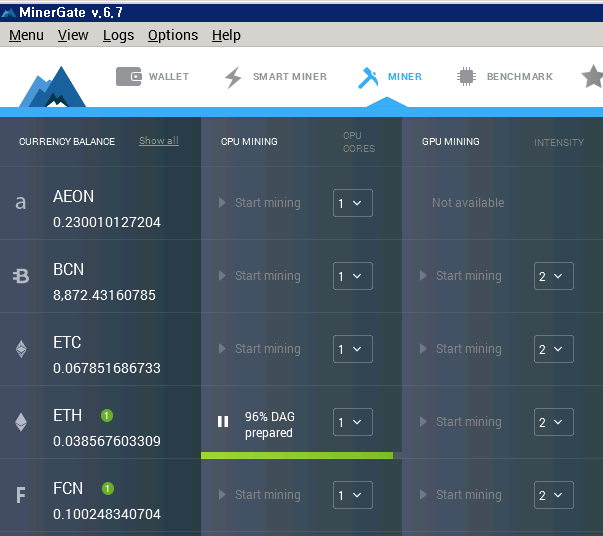The image size is (603, 536).
Task: Open the ETH GPU intensity dropdown
Action: (554, 422)
